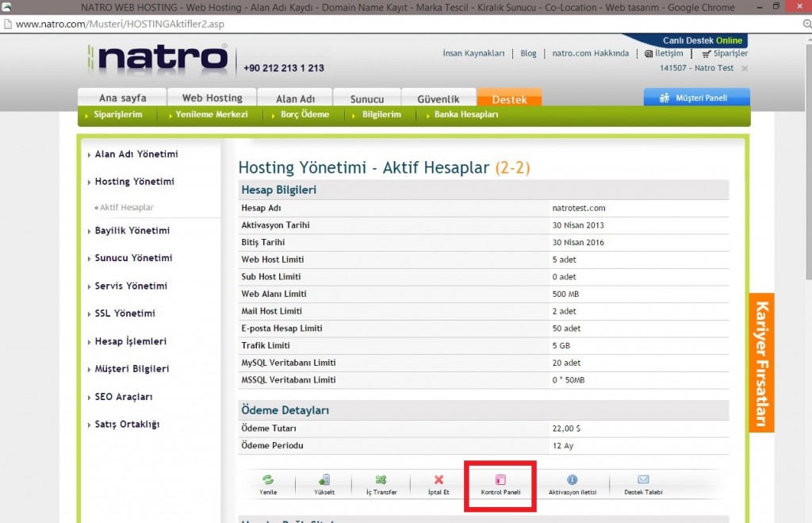Click the 20 adet MySQL limit value

tap(566, 363)
